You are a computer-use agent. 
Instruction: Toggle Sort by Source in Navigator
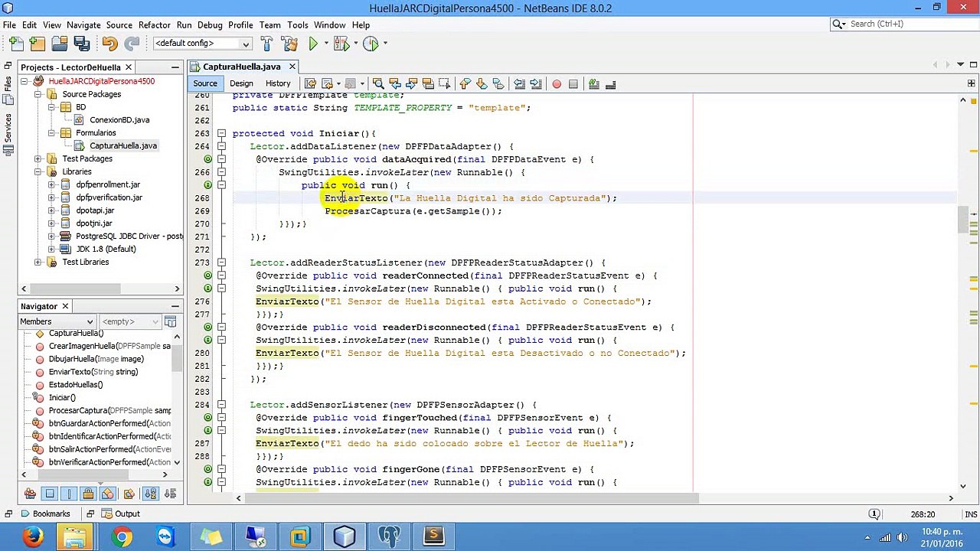170,494
